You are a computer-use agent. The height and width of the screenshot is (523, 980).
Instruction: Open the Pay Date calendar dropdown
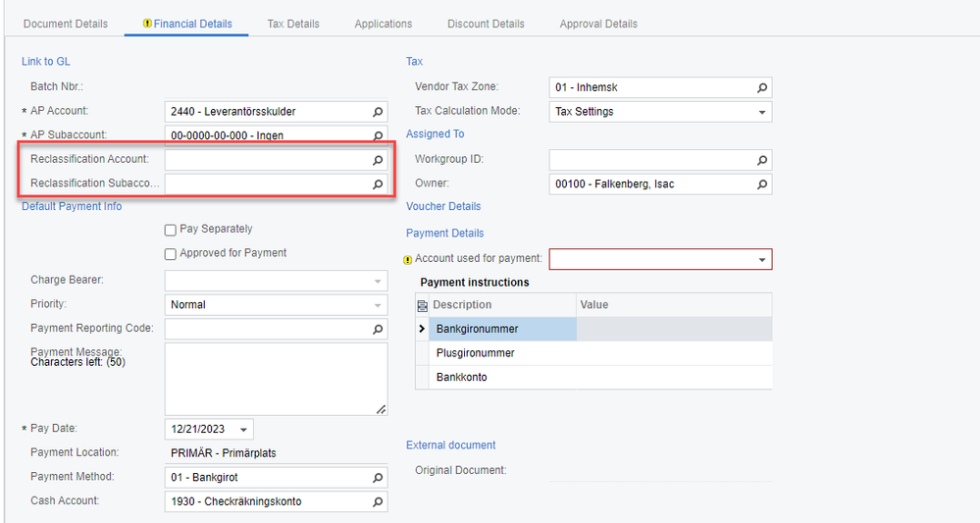pyautogui.click(x=243, y=429)
